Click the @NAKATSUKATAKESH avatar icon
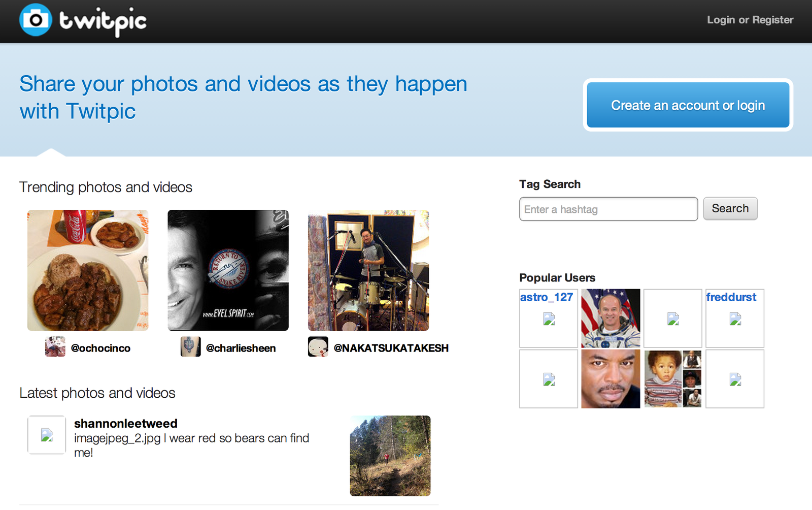The width and height of the screenshot is (812, 510). coord(318,347)
